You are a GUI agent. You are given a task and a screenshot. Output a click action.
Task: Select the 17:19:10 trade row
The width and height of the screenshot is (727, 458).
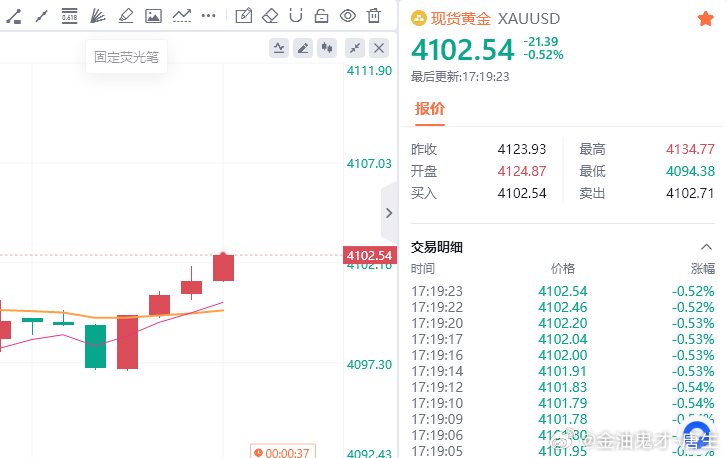tap(562, 403)
